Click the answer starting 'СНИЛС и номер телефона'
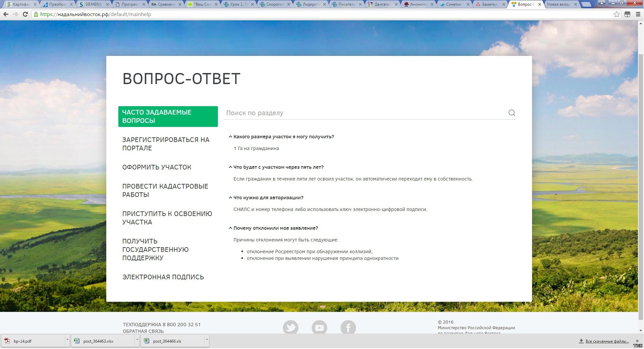 click(330, 209)
